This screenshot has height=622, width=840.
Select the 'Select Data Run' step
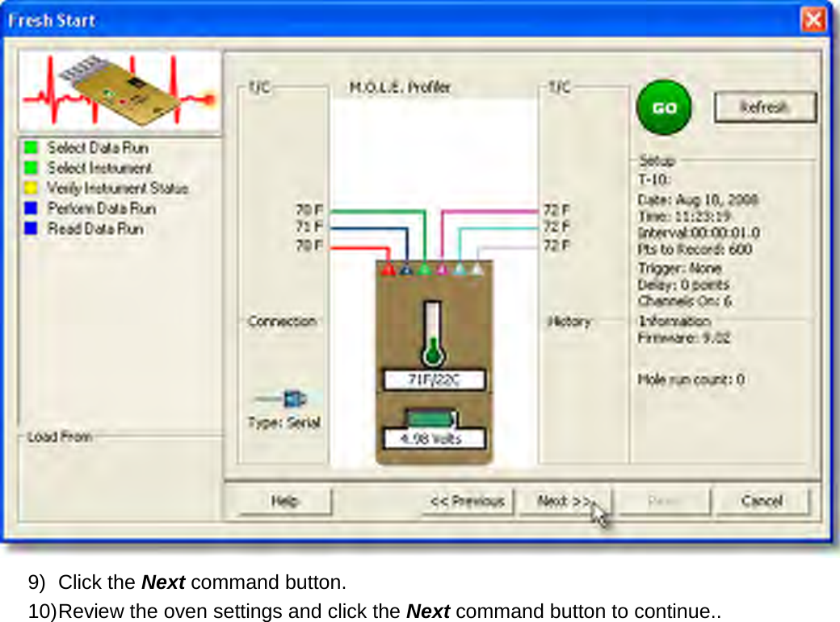point(98,147)
